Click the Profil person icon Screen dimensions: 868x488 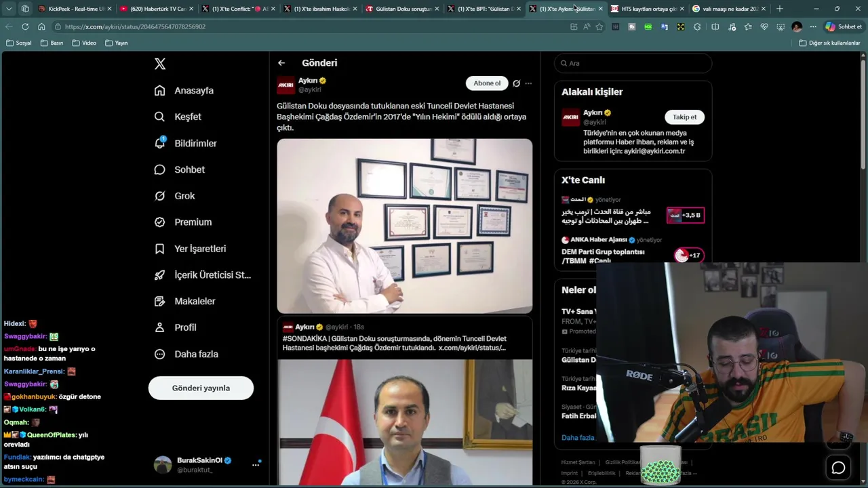tap(159, 327)
